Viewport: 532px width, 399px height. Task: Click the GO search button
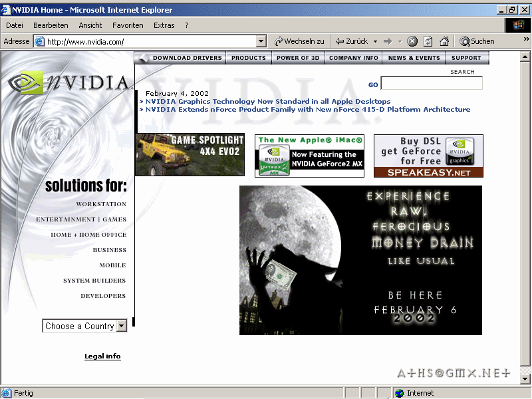[x=373, y=85]
